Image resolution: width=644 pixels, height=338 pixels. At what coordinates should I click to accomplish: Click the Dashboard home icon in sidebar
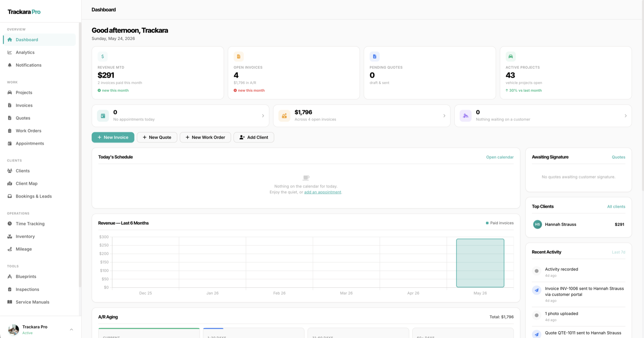pyautogui.click(x=10, y=39)
